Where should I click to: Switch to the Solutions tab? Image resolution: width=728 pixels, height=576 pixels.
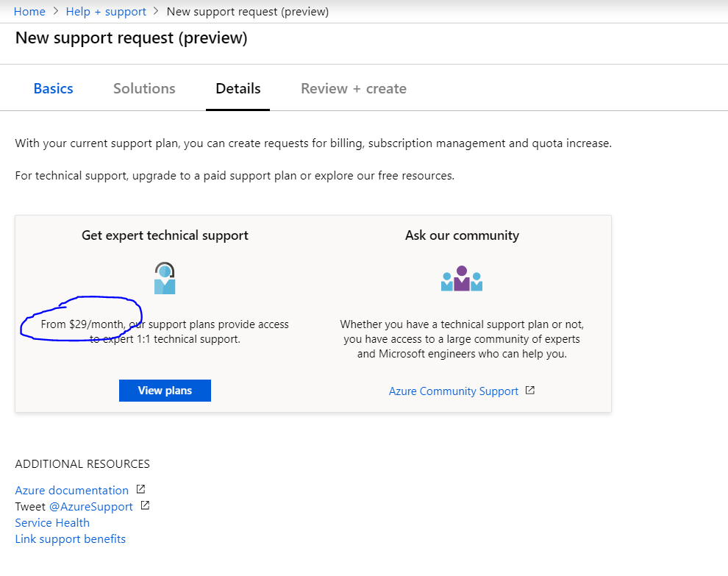[x=144, y=88]
